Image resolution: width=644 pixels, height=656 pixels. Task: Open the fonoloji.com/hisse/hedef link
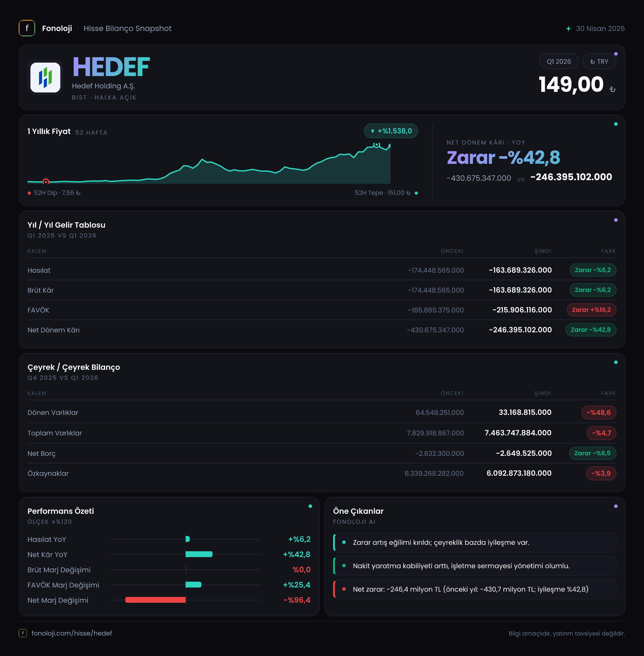coord(72,633)
